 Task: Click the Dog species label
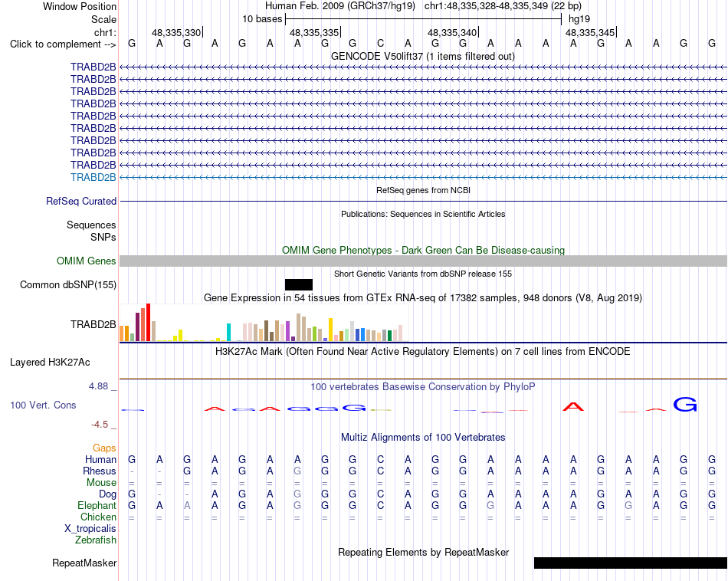click(x=107, y=494)
